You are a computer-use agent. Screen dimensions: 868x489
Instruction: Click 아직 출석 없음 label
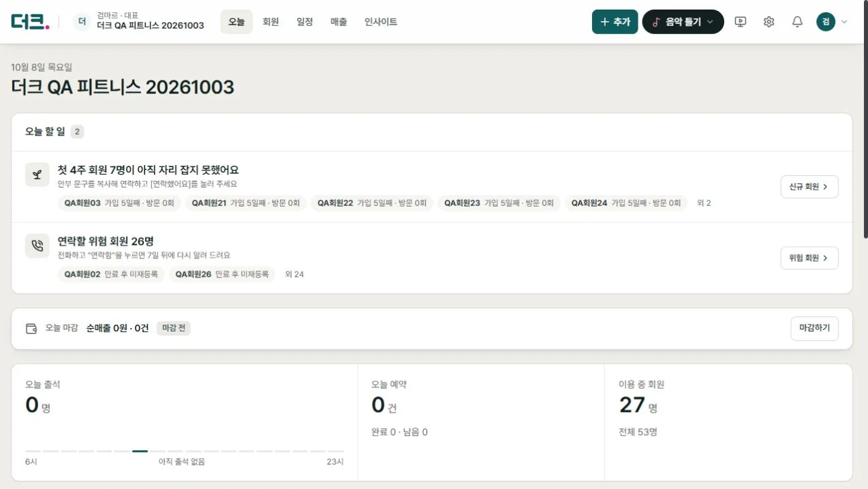pos(182,462)
